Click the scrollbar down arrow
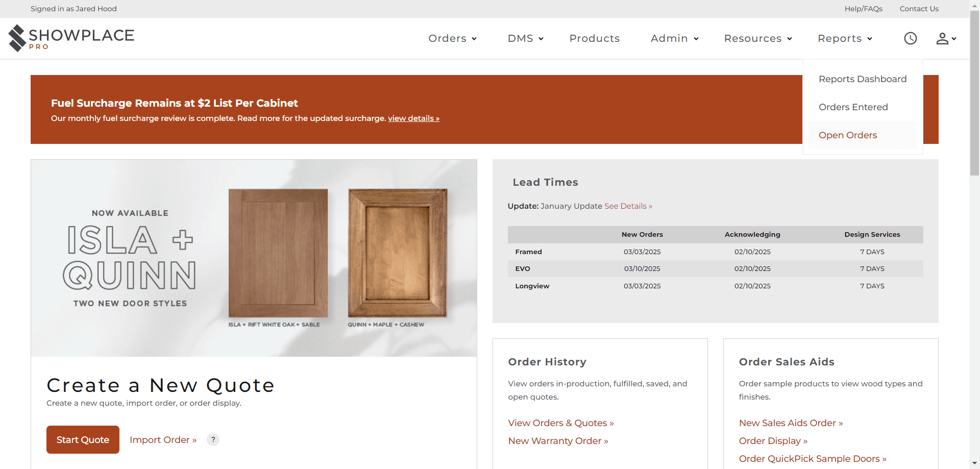The height and width of the screenshot is (469, 980). coord(974,463)
